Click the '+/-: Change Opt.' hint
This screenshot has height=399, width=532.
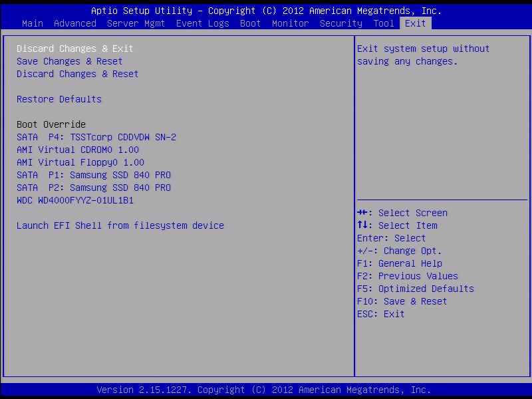pyautogui.click(x=400, y=251)
